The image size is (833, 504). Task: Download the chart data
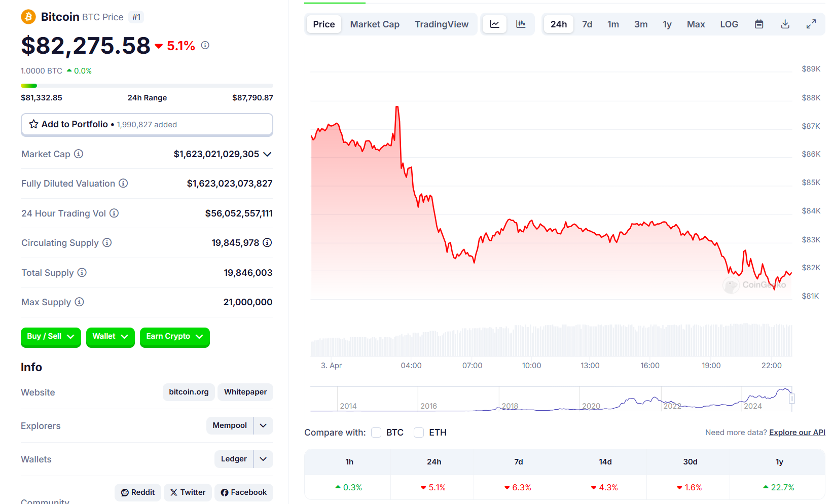785,24
